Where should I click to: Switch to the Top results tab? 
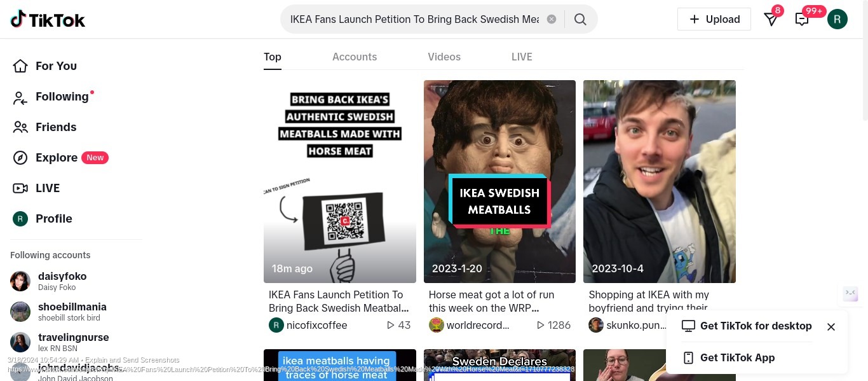(273, 57)
